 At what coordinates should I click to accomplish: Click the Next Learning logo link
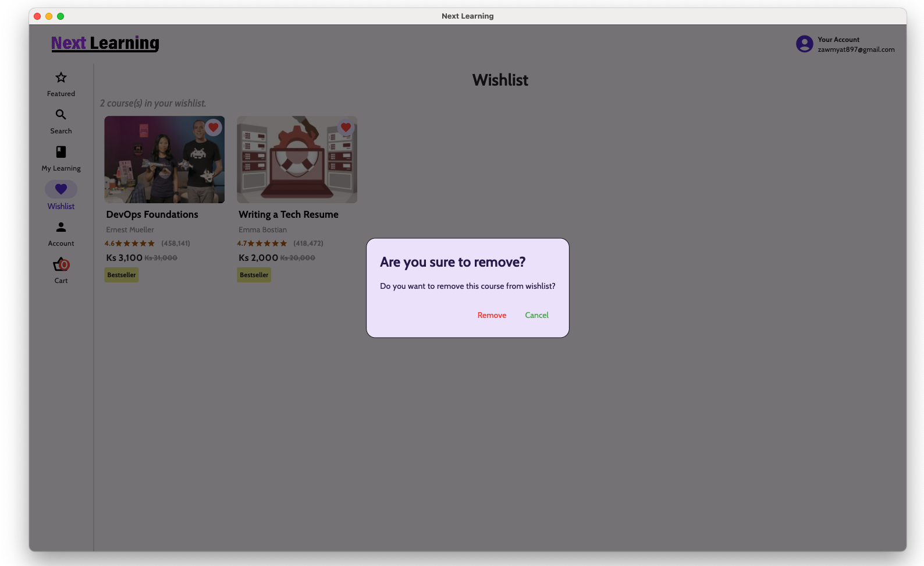[105, 43]
